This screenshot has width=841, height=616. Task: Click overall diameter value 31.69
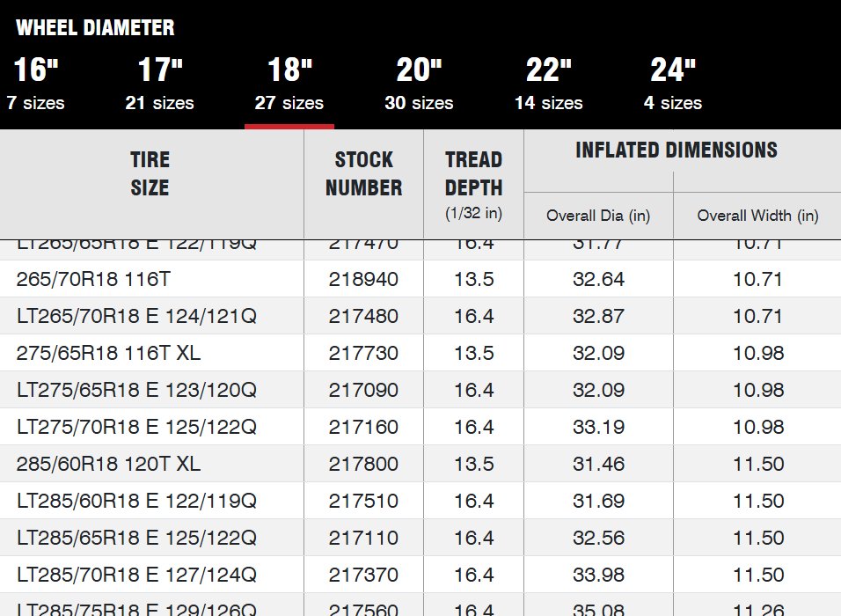pyautogui.click(x=598, y=501)
